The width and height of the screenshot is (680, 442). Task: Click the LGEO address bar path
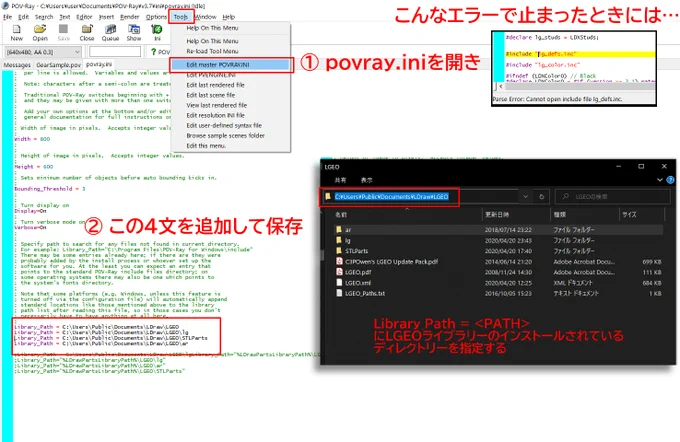click(x=391, y=196)
